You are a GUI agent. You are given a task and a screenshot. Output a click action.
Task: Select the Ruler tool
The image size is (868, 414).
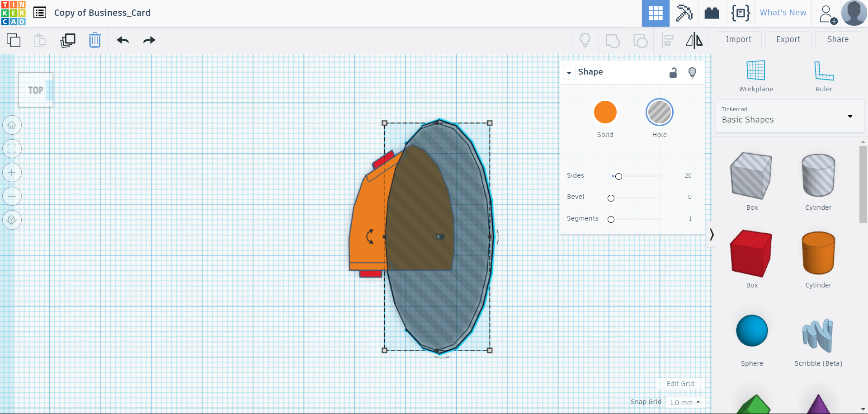[824, 76]
